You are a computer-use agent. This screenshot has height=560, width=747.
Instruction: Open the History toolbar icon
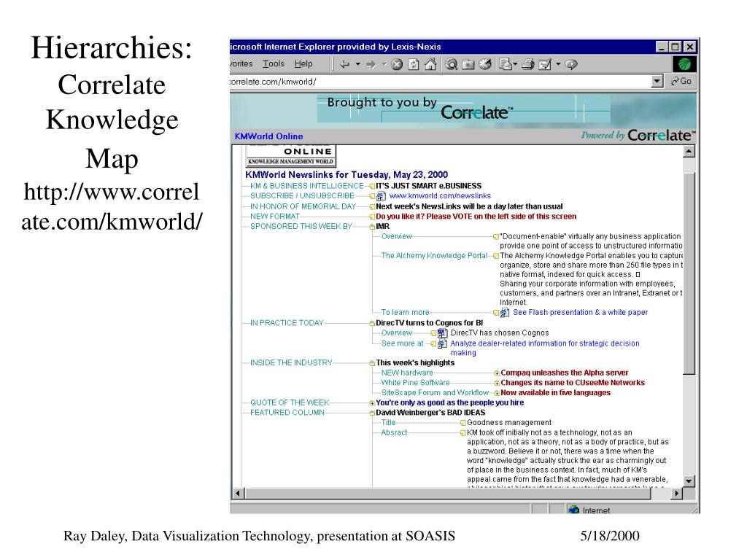[x=485, y=64]
